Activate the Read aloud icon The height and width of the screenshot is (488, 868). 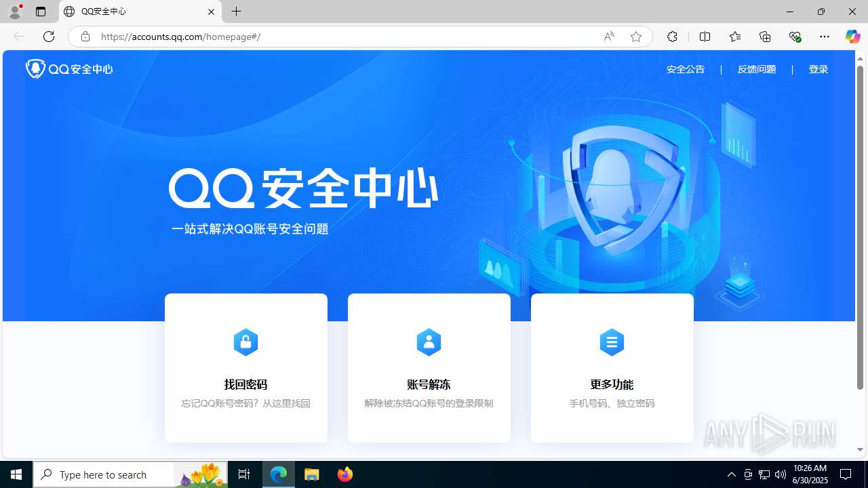pyautogui.click(x=609, y=37)
